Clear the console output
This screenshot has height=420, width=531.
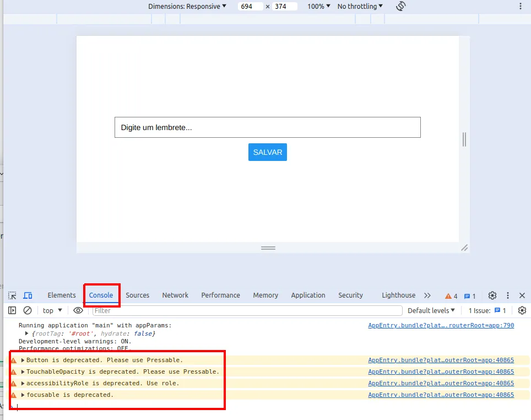[28, 310]
